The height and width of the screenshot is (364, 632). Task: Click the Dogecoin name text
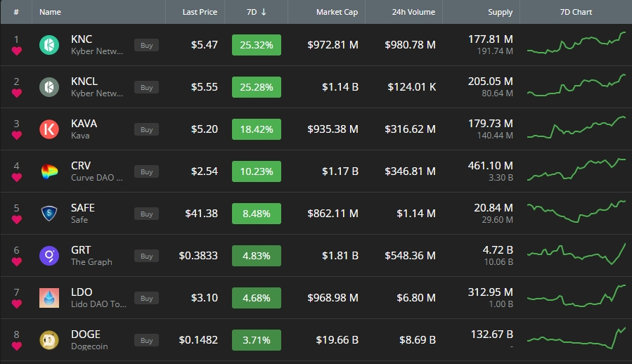[x=89, y=346]
